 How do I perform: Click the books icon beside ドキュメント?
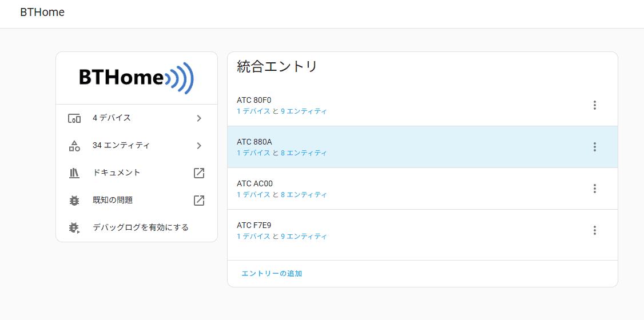click(74, 173)
